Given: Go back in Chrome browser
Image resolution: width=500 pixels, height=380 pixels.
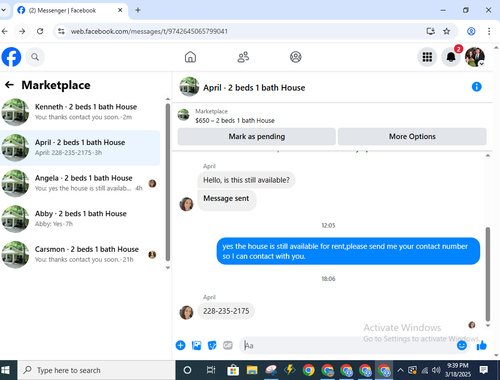Looking at the screenshot, I should (x=5, y=31).
